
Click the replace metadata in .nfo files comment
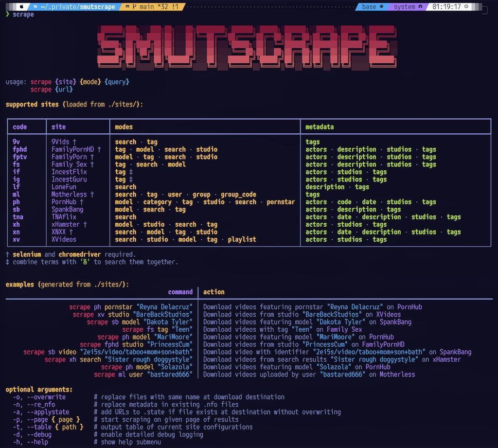point(166,405)
